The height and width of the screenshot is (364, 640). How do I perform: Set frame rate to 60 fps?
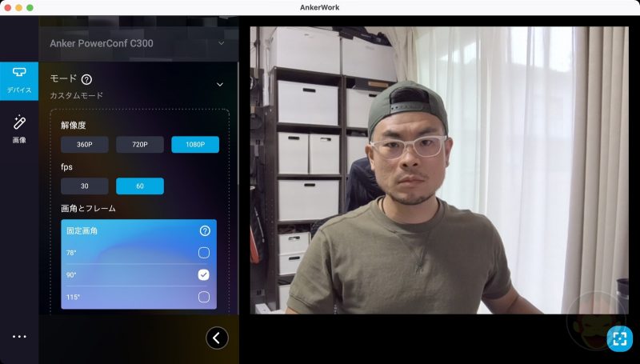pos(140,186)
